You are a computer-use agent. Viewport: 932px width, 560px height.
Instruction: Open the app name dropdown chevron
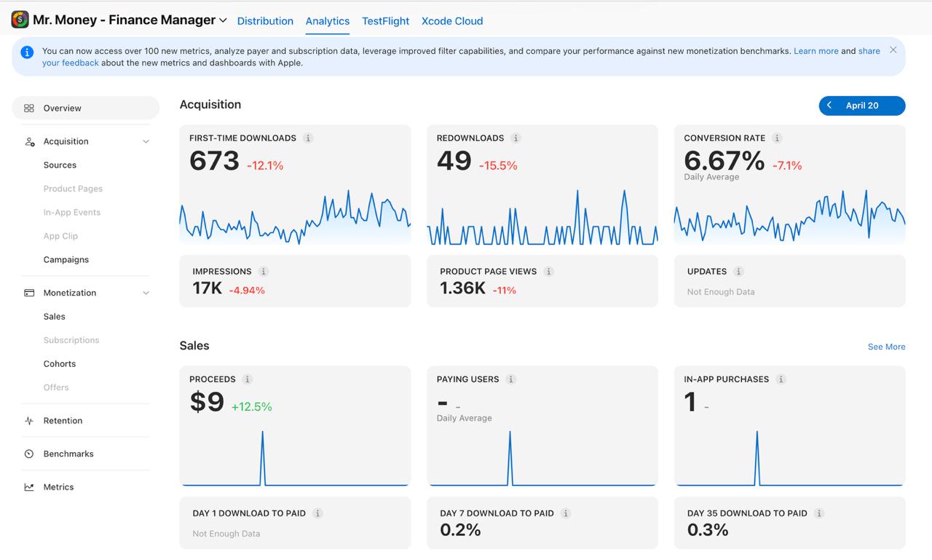click(223, 20)
